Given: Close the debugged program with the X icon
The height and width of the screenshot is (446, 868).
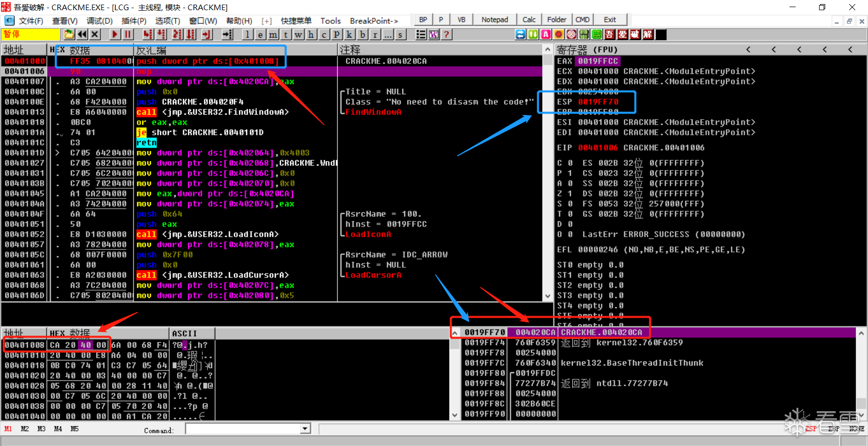Looking at the screenshot, I should (95, 34).
